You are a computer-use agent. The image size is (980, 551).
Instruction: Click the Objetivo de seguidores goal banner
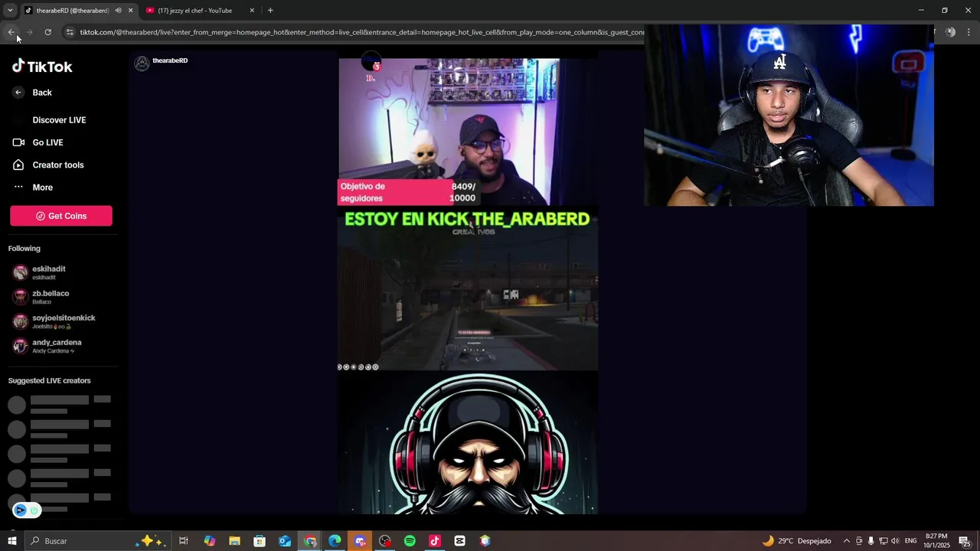coord(410,192)
